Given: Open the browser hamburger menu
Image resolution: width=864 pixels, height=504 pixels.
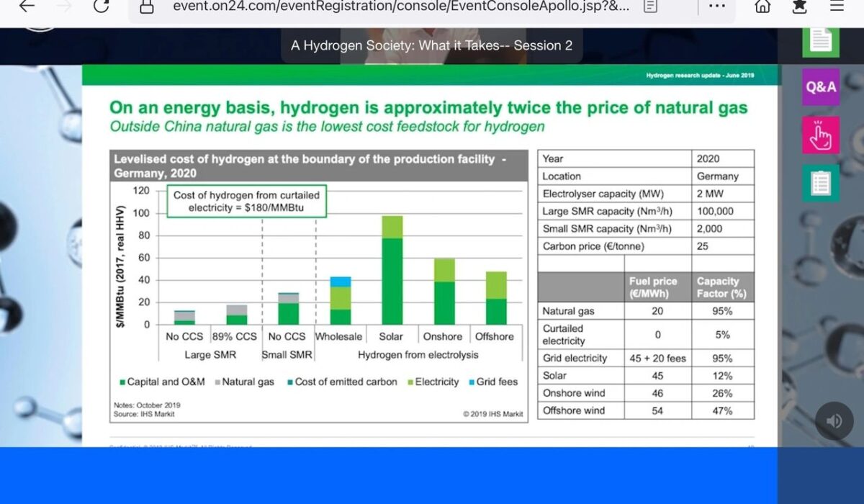Looking at the screenshot, I should click(837, 6).
